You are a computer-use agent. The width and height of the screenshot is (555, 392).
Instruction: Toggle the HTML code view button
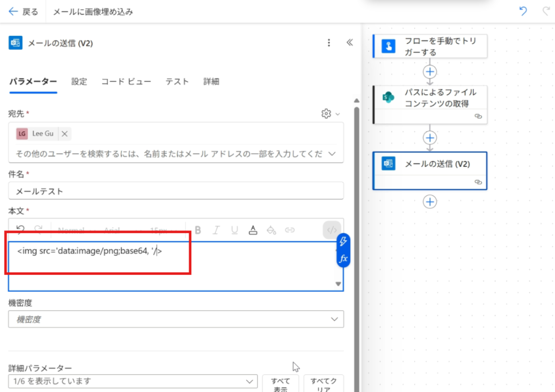(x=332, y=230)
